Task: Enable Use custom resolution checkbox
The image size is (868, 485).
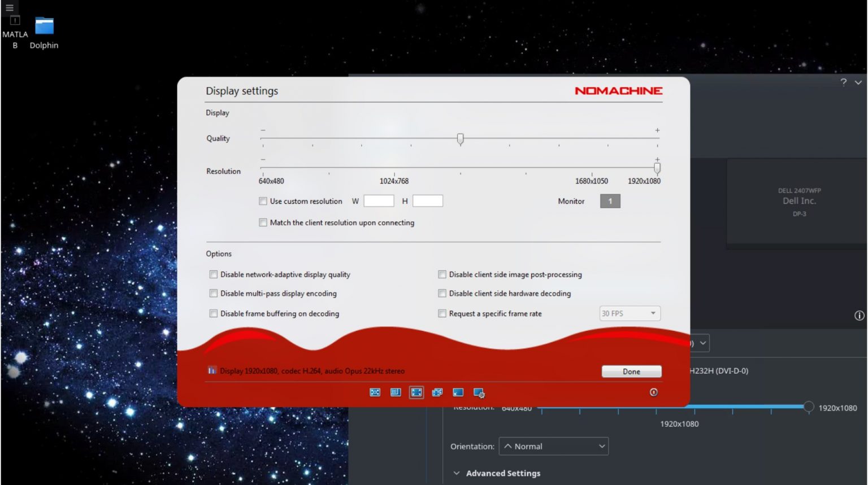Action: pyautogui.click(x=263, y=201)
